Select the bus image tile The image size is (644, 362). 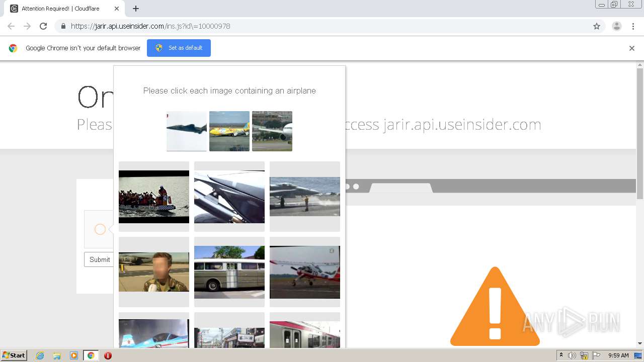tap(229, 272)
